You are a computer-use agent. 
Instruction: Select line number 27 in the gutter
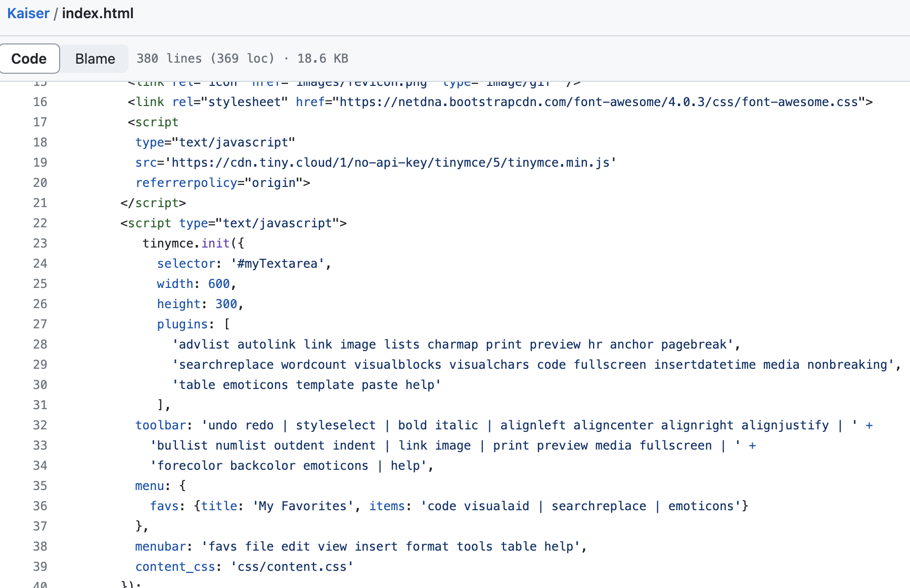tap(40, 324)
